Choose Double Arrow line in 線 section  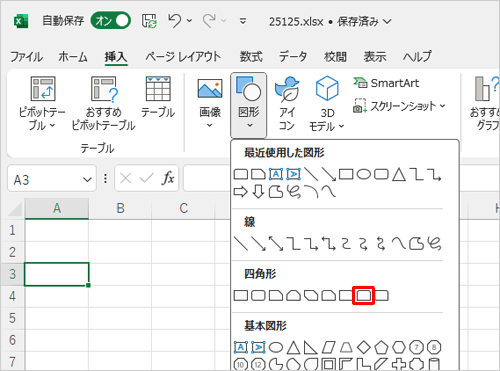point(276,244)
